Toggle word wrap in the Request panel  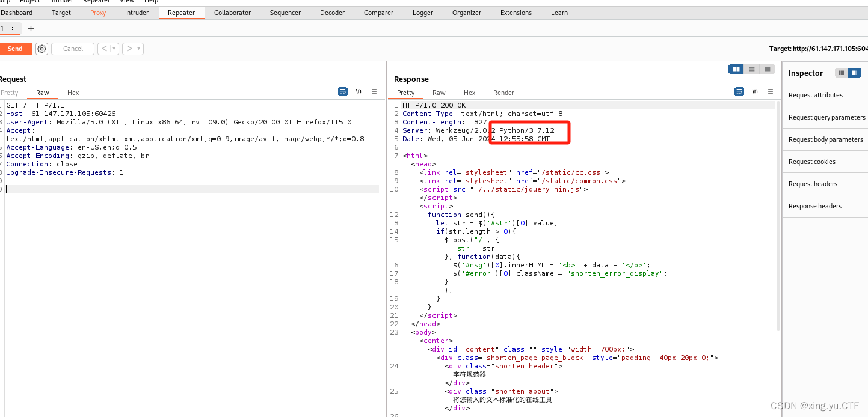tap(343, 92)
